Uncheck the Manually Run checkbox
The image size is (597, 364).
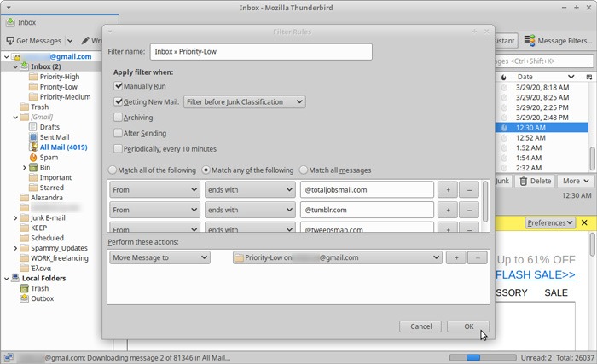(118, 86)
